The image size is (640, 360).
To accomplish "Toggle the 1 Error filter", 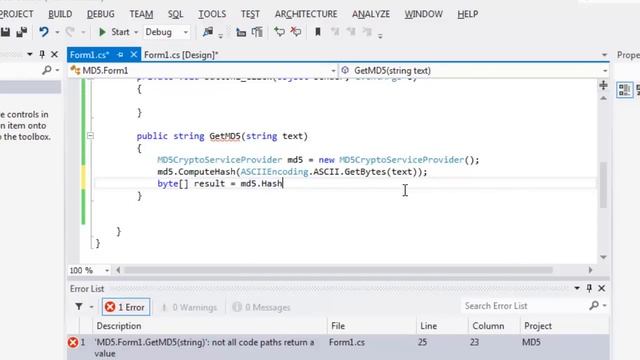I will click(x=126, y=307).
